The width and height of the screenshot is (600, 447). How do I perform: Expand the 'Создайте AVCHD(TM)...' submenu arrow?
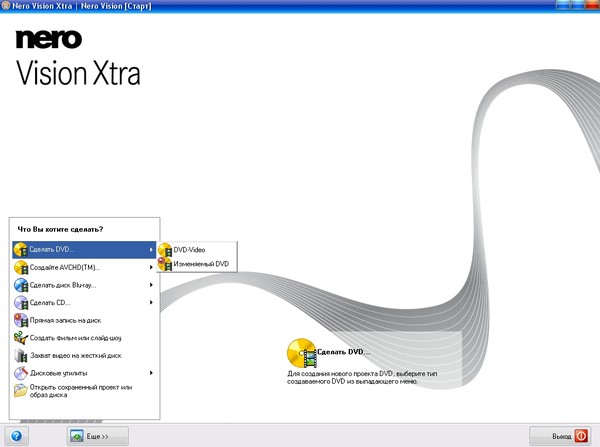(151, 267)
